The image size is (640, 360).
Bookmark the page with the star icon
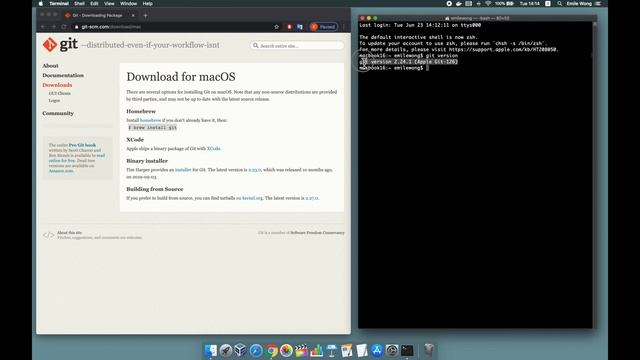[276, 27]
